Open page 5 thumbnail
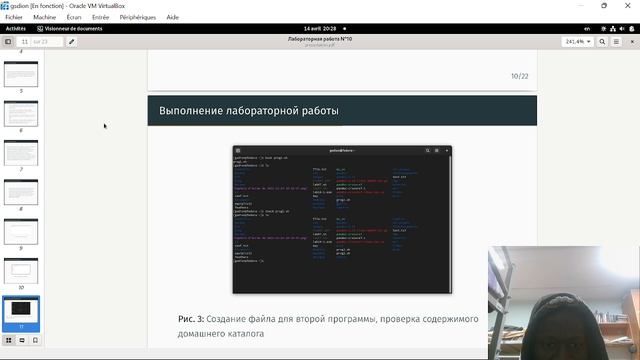 (21, 74)
